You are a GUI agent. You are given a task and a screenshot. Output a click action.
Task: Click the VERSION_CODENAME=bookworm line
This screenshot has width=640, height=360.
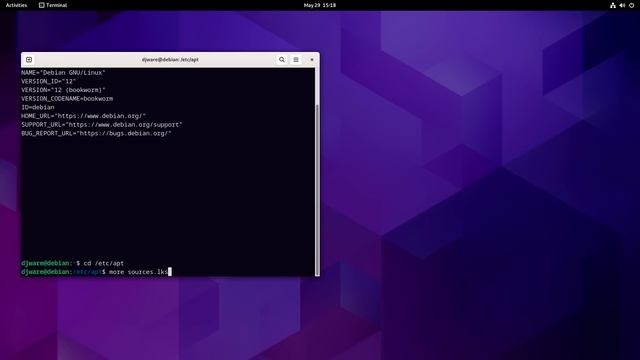click(x=67, y=99)
